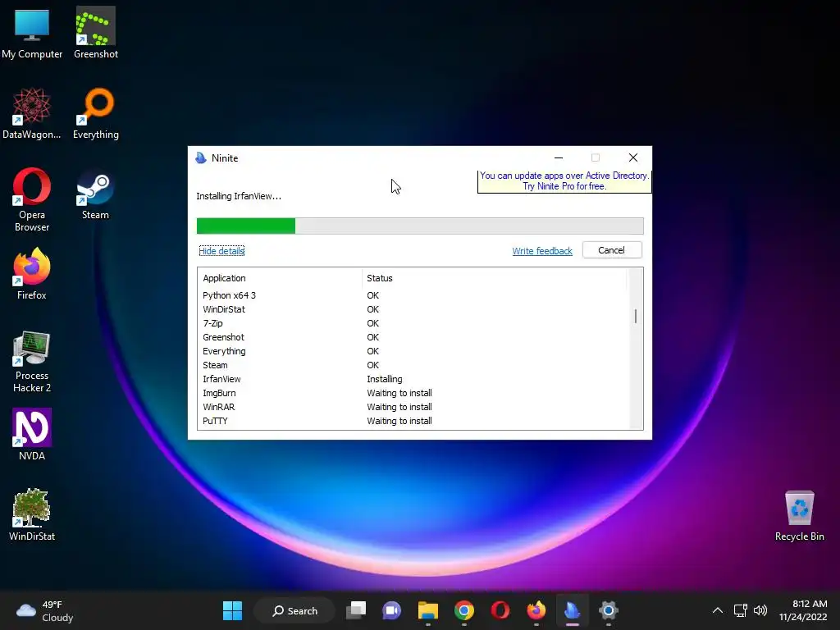Select the WinDirStat row in list

tap(413, 309)
